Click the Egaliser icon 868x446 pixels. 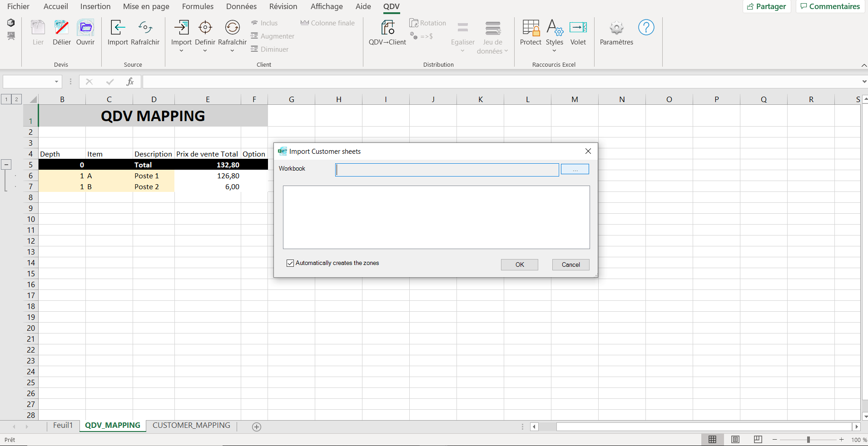coord(463,28)
